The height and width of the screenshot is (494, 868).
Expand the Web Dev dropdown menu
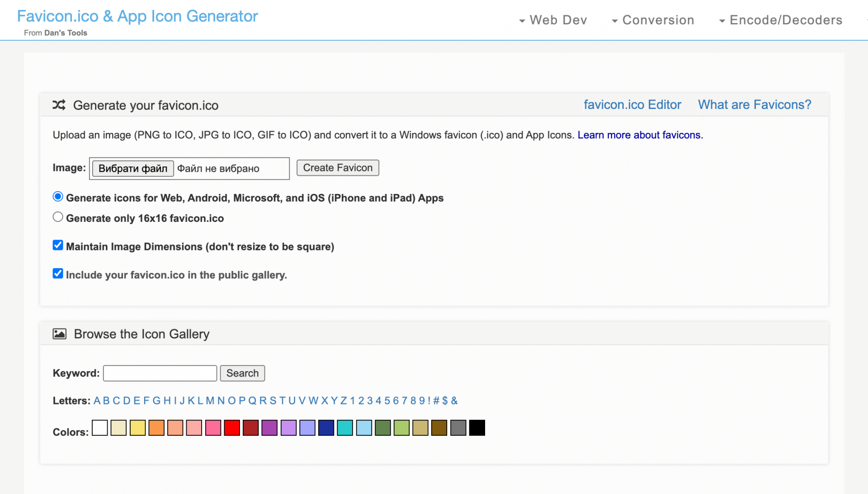pyautogui.click(x=553, y=20)
